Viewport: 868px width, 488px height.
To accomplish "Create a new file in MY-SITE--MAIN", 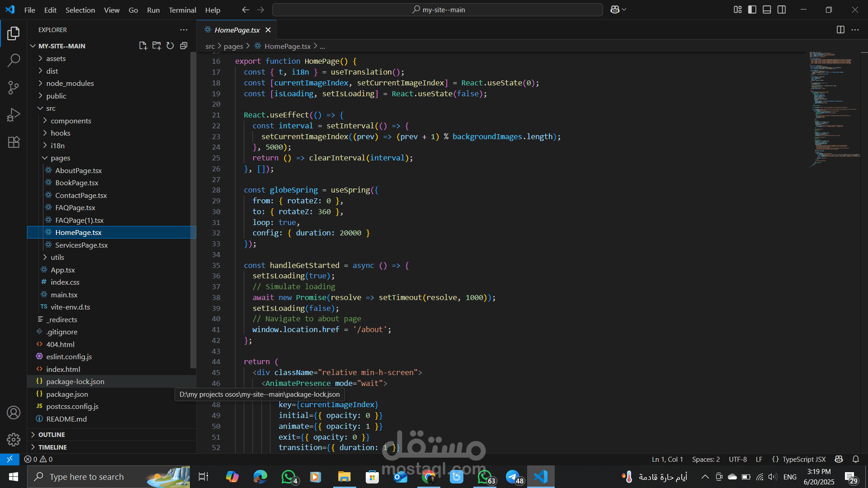I will tap(143, 46).
